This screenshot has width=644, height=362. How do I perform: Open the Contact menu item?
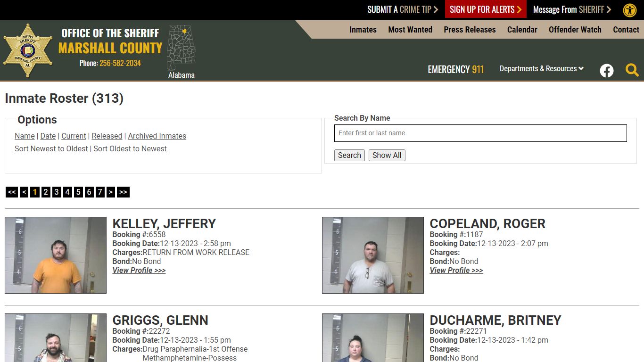click(626, 29)
